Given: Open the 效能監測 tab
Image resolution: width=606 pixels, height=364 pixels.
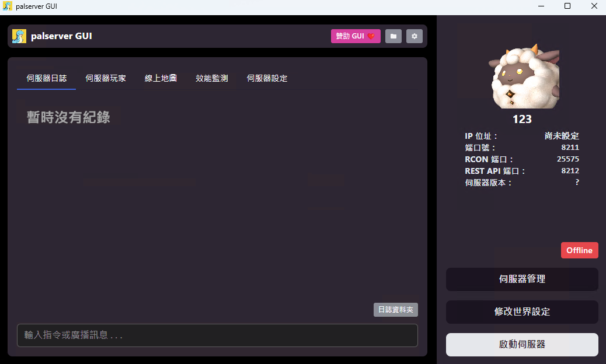Looking at the screenshot, I should [x=212, y=78].
